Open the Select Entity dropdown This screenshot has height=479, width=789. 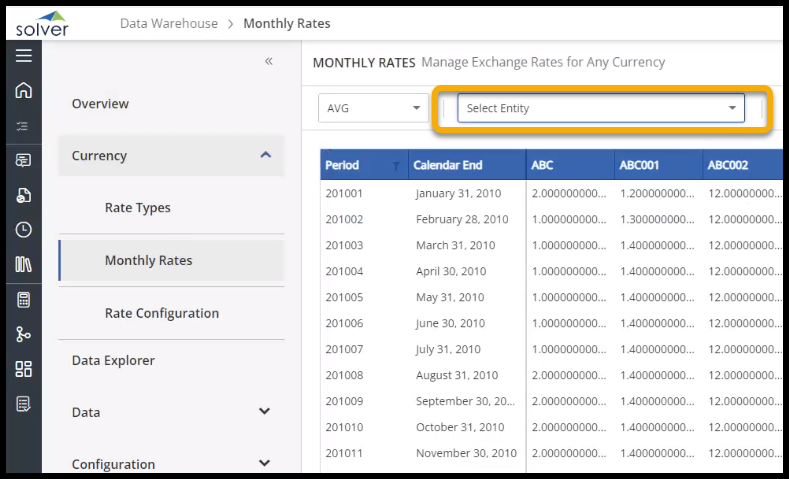click(x=600, y=108)
